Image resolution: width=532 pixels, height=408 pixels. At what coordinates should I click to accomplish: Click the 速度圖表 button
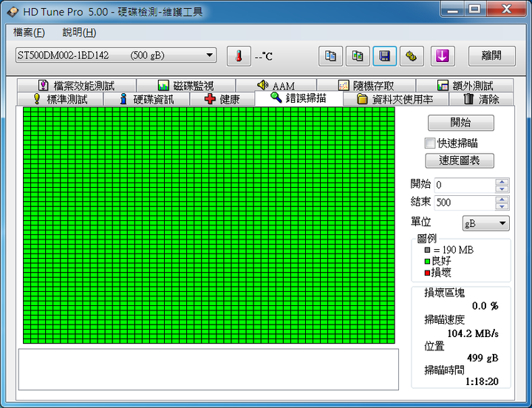point(460,160)
